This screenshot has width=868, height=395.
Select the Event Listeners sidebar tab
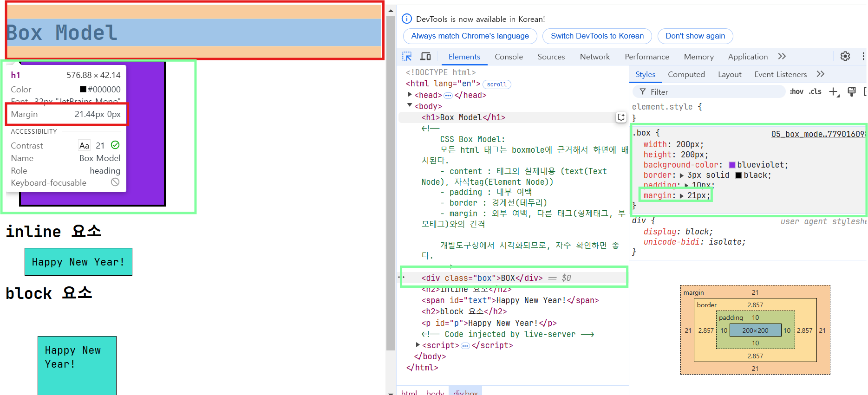(x=781, y=74)
